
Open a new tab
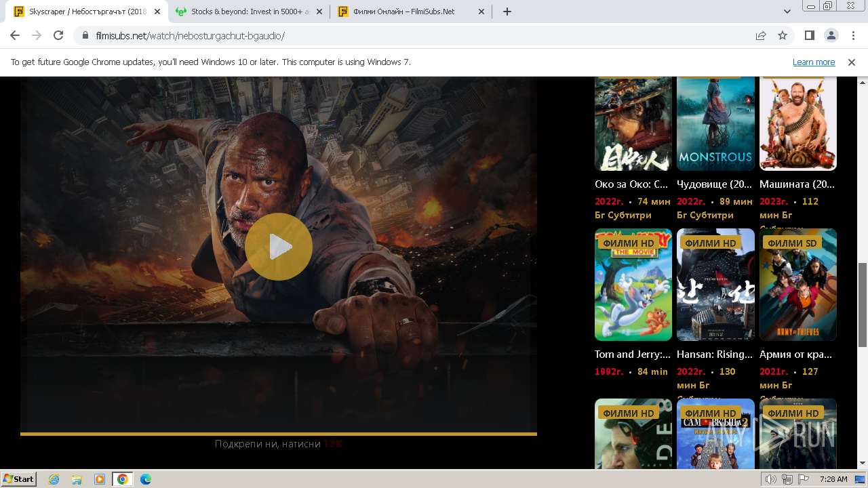[507, 12]
